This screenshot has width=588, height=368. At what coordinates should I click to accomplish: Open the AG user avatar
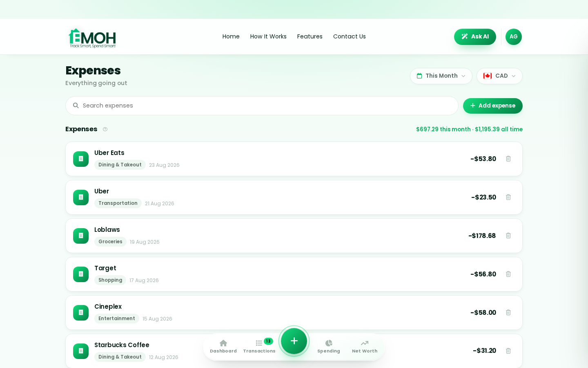click(513, 37)
